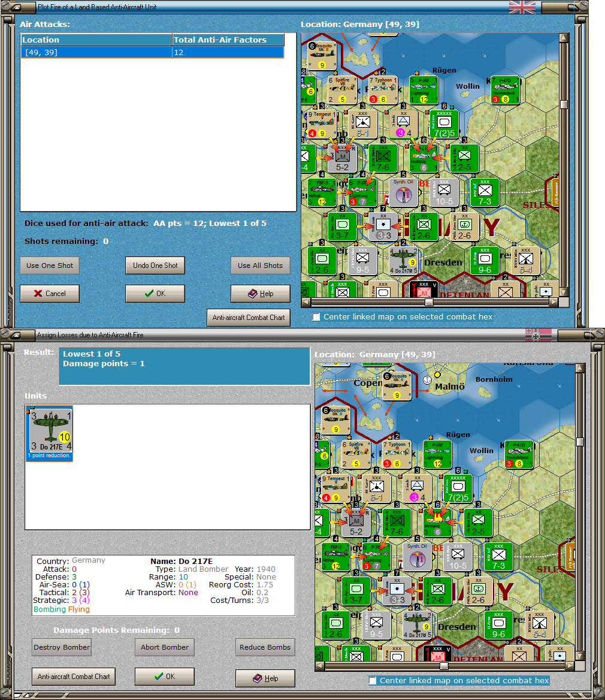This screenshot has width=605, height=700.
Task: Select Do 217M counter in Assign Losses map
Action: (417, 625)
